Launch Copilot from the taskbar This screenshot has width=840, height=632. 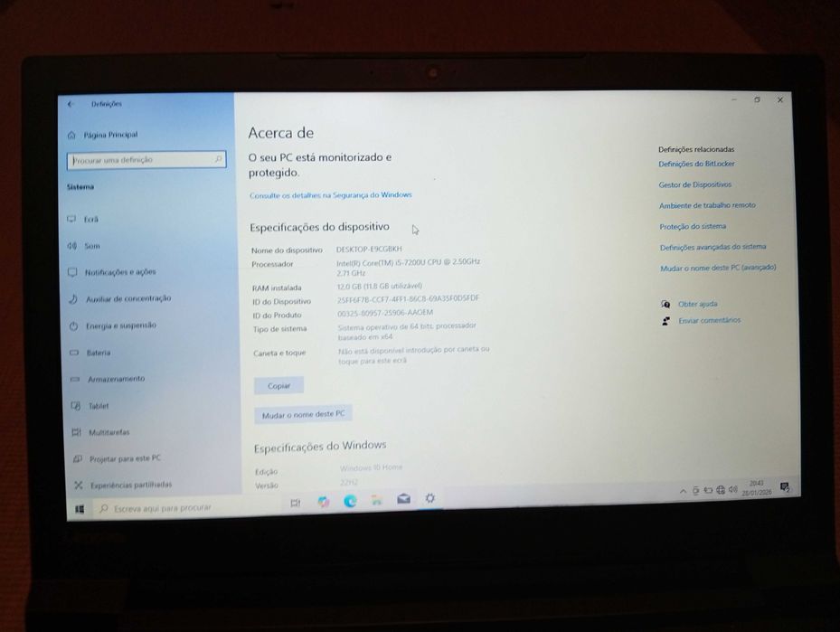point(323,501)
